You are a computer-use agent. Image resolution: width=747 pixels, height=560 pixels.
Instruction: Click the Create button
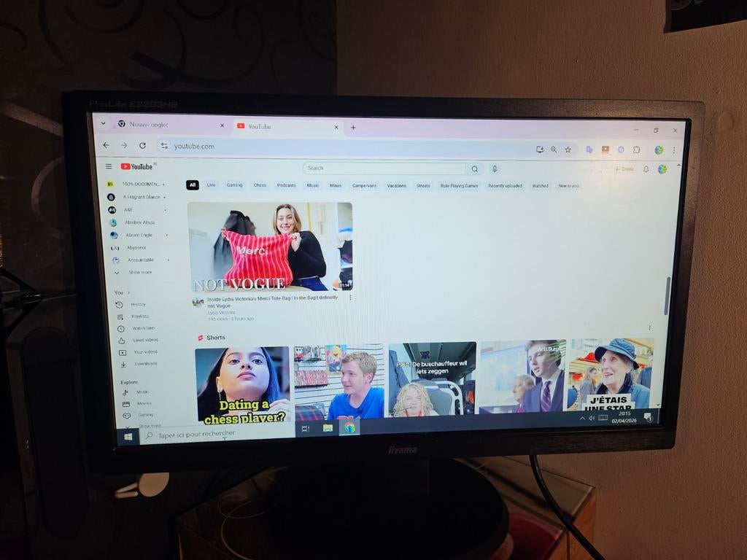624,169
